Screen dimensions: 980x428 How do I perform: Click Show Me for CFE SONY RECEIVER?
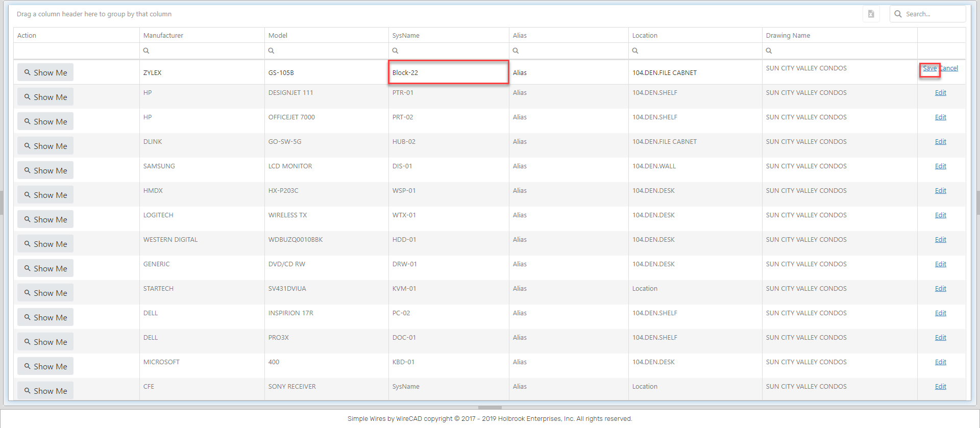[45, 391]
